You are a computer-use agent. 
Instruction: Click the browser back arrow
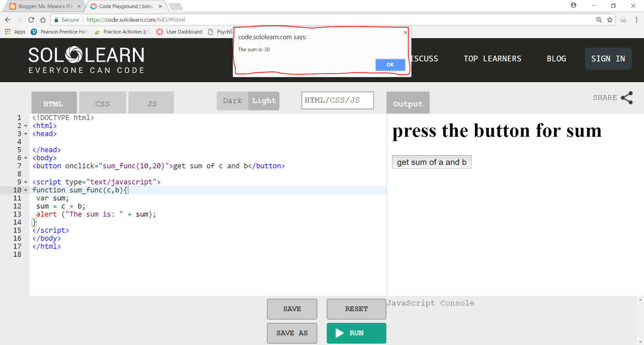click(x=8, y=20)
